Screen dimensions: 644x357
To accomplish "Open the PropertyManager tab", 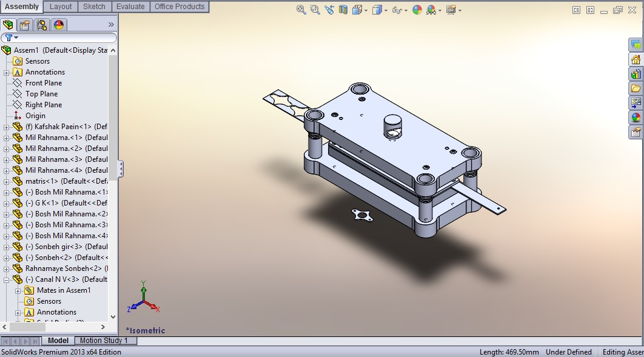I will coord(25,25).
